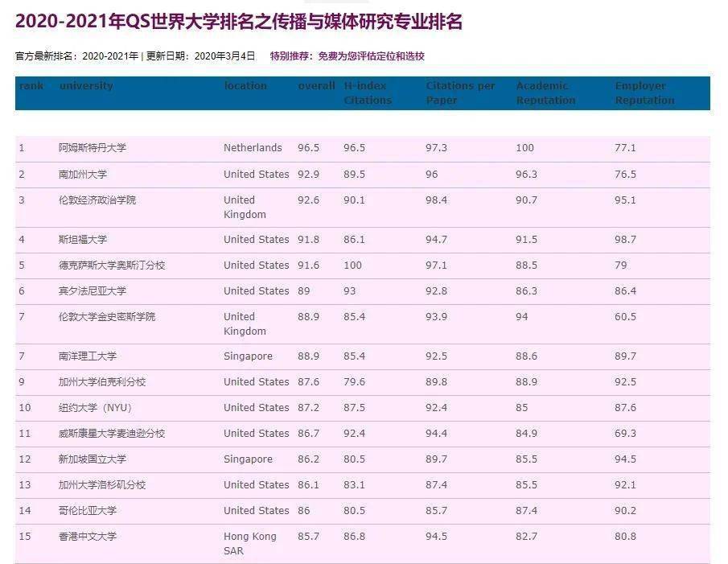Image resolution: width=728 pixels, height=564 pixels.
Task: Click Employer Reputation 94.5 for 新加坡国立大学
Action: pos(625,459)
